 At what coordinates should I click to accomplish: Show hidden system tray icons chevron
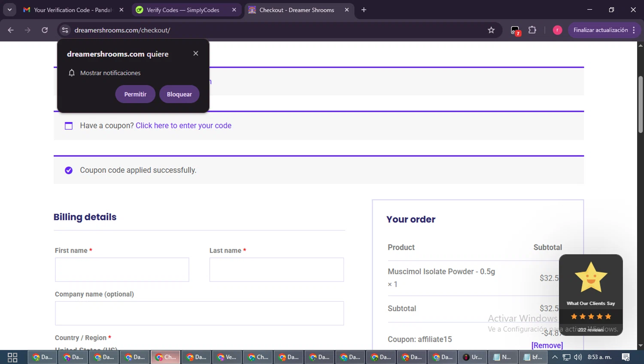555,357
